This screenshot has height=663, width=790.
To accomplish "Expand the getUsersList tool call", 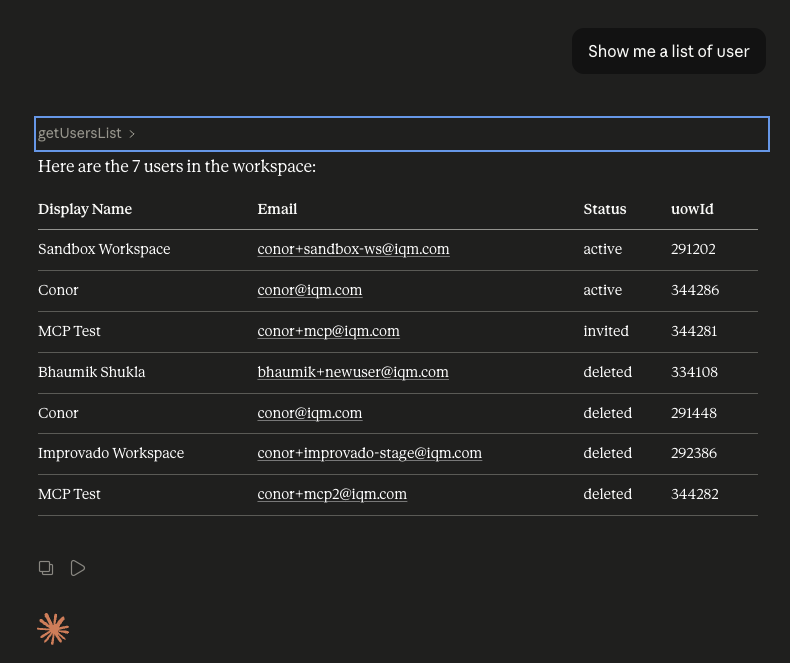I will pyautogui.click(x=402, y=134).
